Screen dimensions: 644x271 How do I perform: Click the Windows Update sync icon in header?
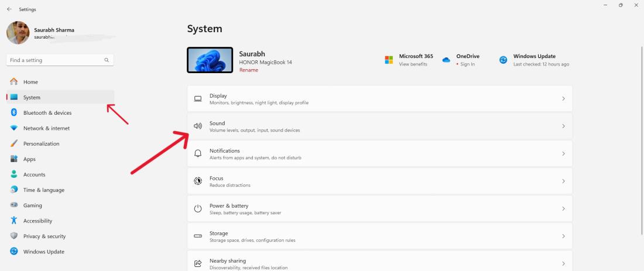click(503, 60)
